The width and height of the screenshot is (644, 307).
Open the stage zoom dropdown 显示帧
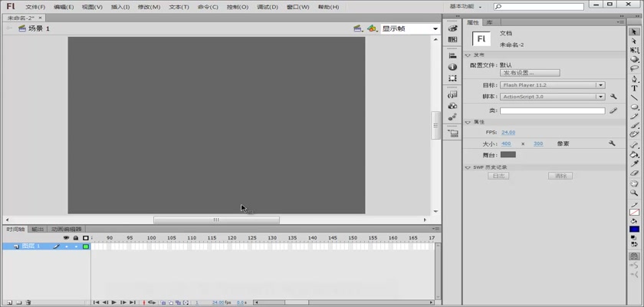coord(410,28)
